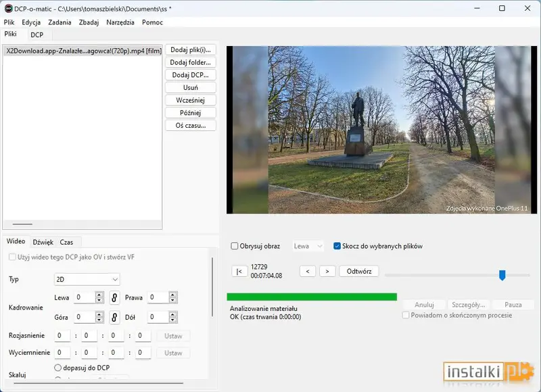Toggle the Góra/Dół crop link icon

pos(114,317)
